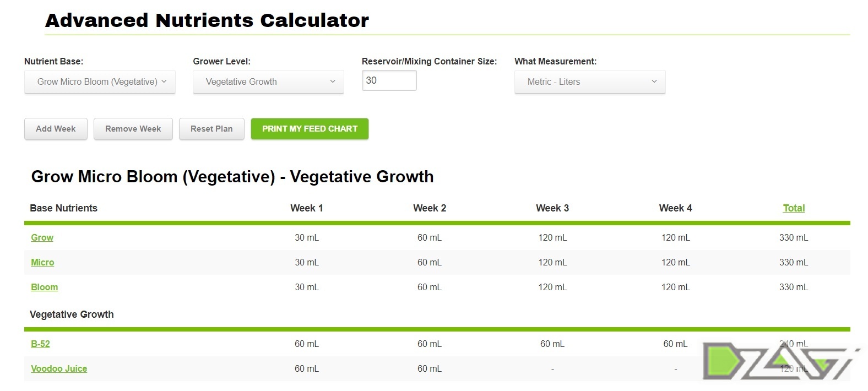Click the DZAGI logo watermark

pyautogui.click(x=781, y=361)
